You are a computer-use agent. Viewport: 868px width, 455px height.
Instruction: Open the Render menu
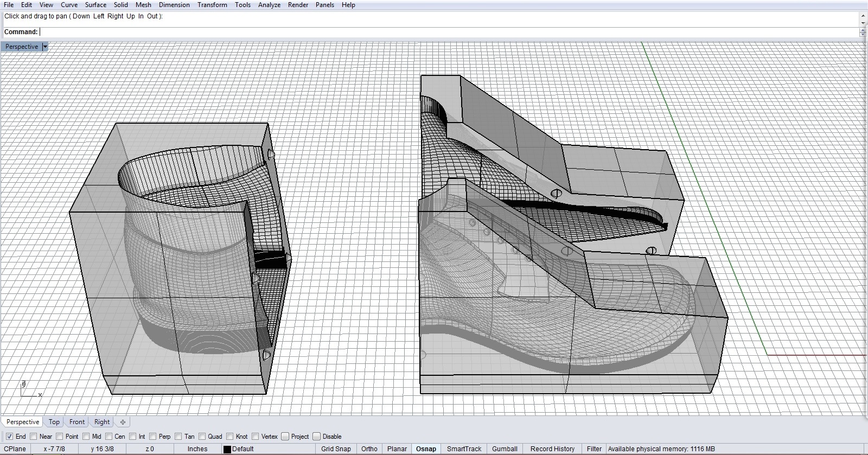pyautogui.click(x=298, y=5)
